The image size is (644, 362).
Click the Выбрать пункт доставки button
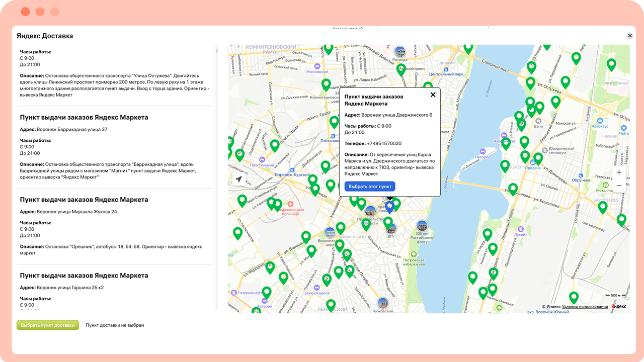coord(48,325)
